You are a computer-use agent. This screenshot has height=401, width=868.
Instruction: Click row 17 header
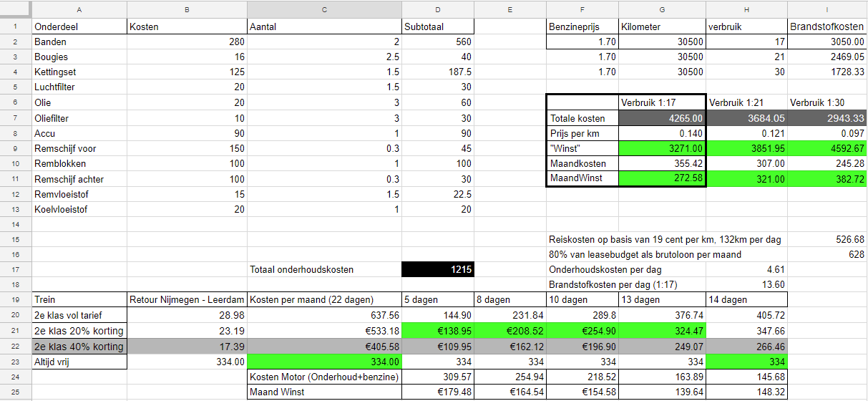(x=16, y=269)
